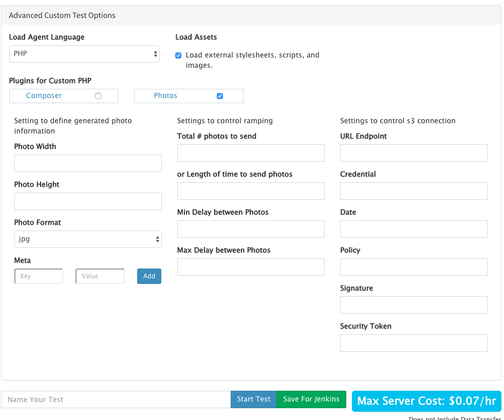Click the Min Delay between Photos field
Image resolution: width=504 pixels, height=420 pixels.
251,229
